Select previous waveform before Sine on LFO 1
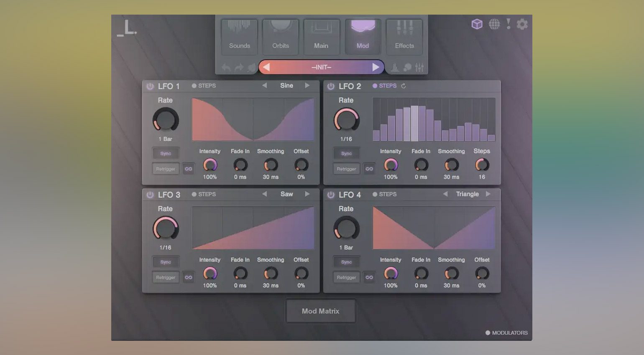Image resolution: width=644 pixels, height=355 pixels. [x=264, y=85]
